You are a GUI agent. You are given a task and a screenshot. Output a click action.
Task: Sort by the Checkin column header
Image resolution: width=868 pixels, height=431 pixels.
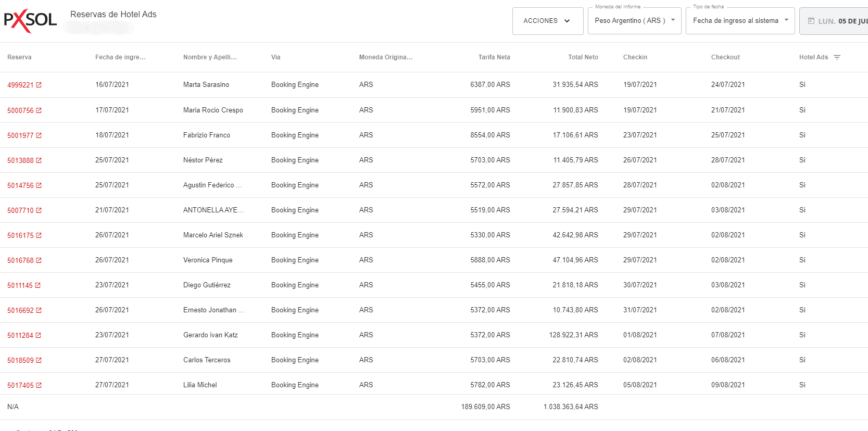click(635, 57)
